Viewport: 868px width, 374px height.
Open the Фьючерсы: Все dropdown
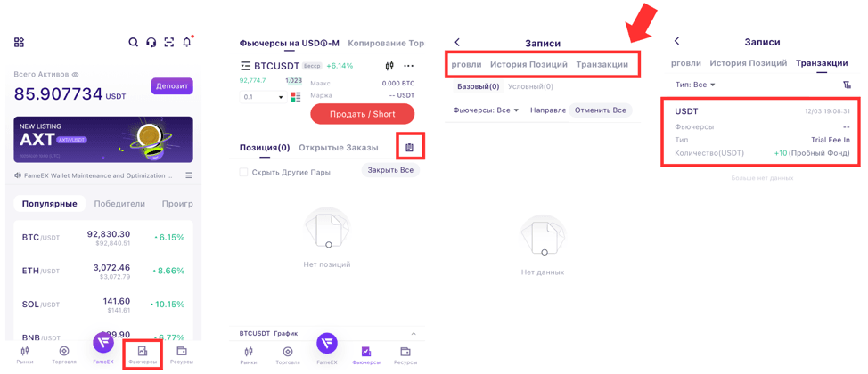click(487, 110)
